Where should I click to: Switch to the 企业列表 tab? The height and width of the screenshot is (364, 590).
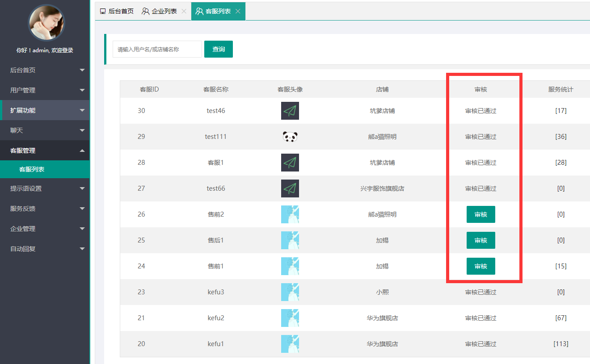click(160, 11)
